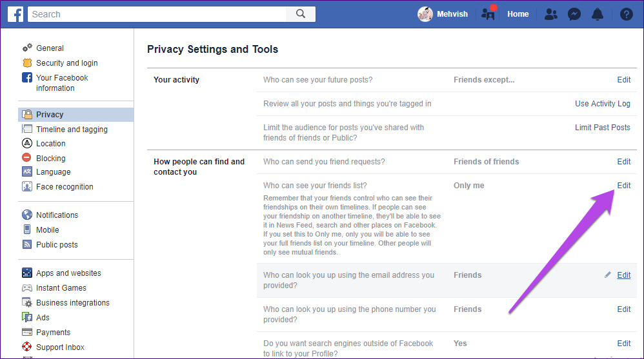The width and height of the screenshot is (644, 359).
Task: Open General settings
Action: [x=50, y=48]
